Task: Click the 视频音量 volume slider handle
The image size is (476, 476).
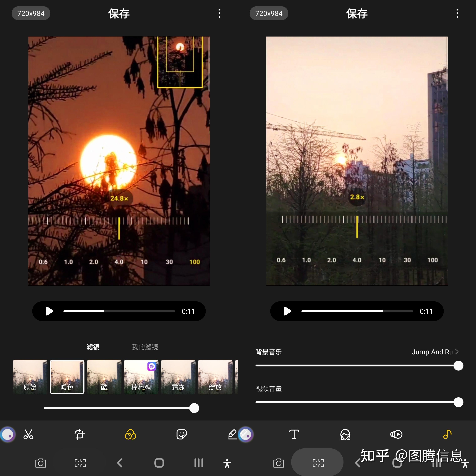Action: [x=458, y=402]
